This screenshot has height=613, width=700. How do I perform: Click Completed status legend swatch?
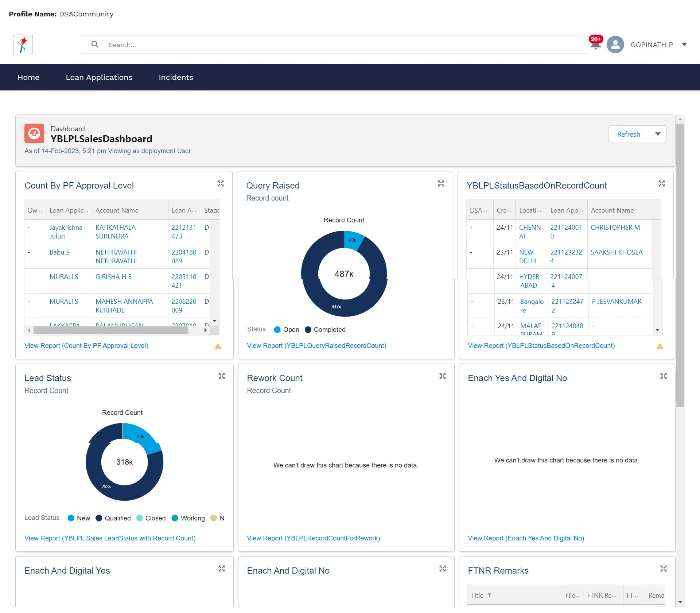coord(308,330)
